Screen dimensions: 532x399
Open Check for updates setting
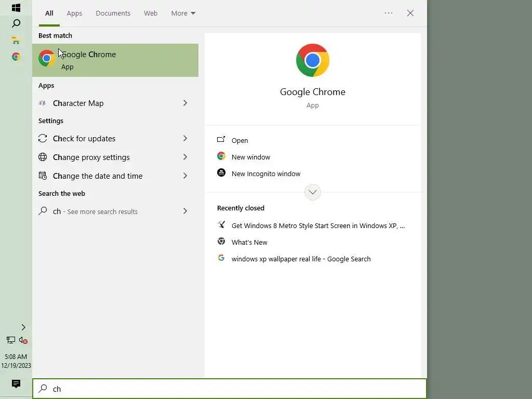(x=115, y=138)
